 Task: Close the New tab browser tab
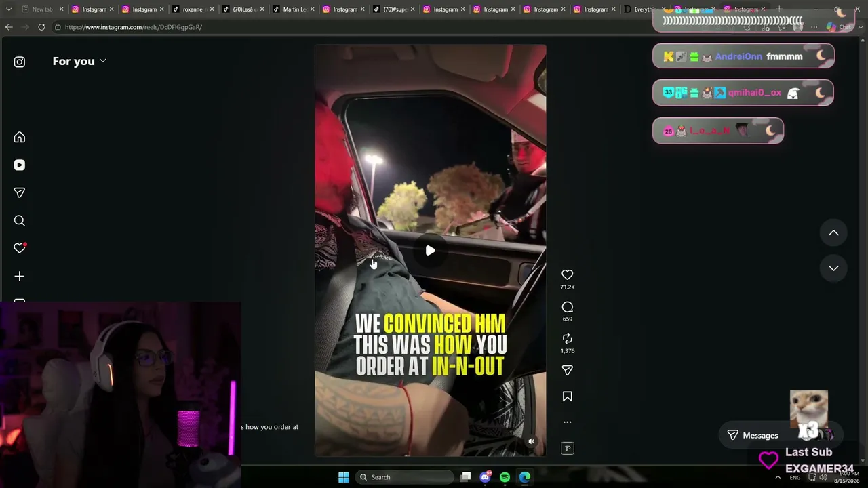61,9
